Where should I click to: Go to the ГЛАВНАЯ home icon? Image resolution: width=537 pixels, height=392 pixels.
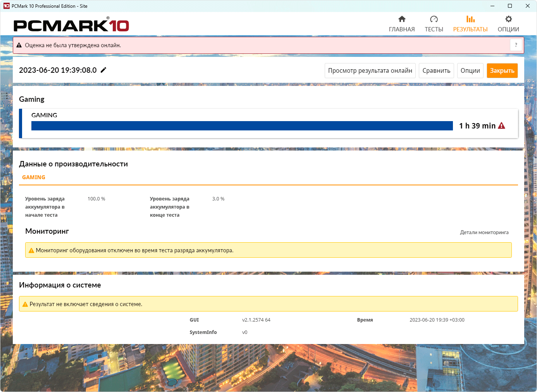tap(402, 19)
